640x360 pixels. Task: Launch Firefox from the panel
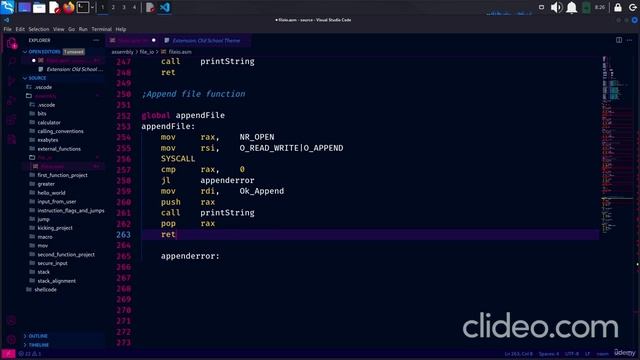point(69,7)
